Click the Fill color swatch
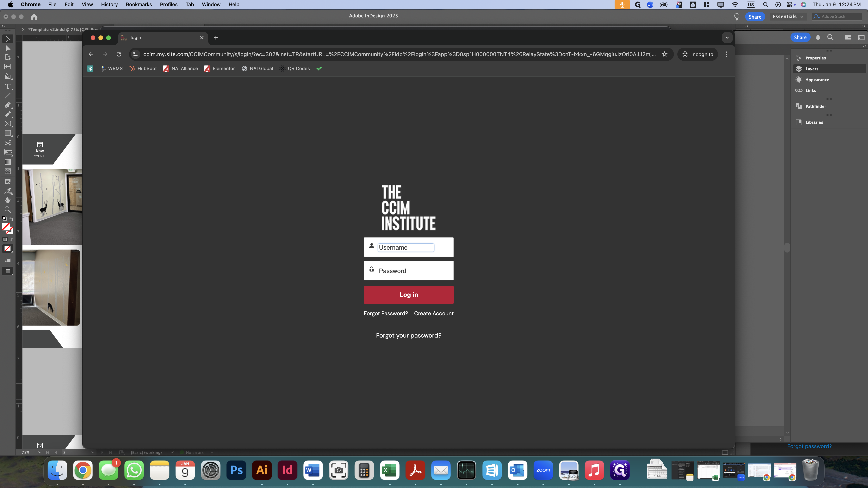This screenshot has height=488, width=868. click(6, 227)
